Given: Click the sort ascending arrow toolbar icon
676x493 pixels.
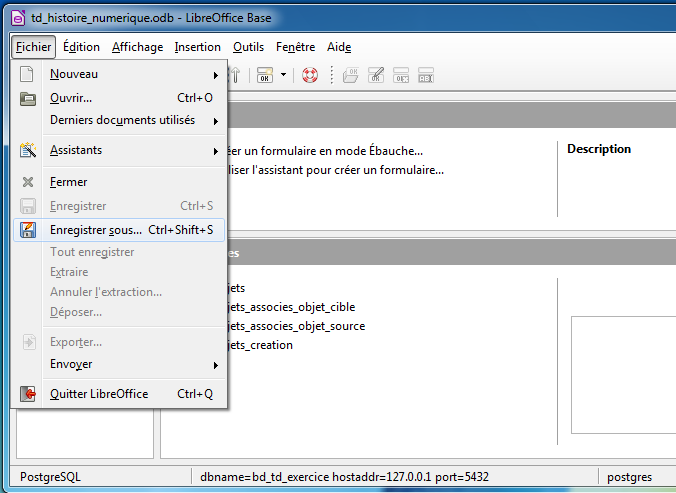Looking at the screenshot, I should tap(235, 75).
